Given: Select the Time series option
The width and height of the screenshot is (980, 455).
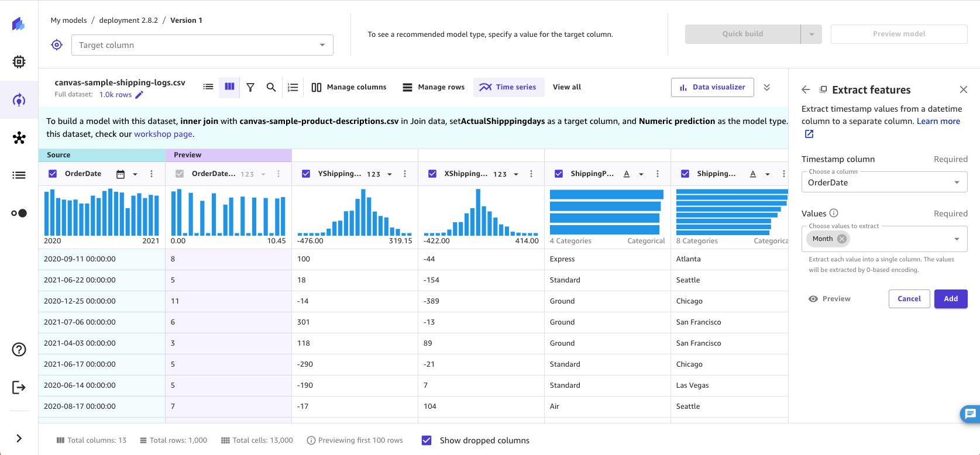Looking at the screenshot, I should point(508,87).
